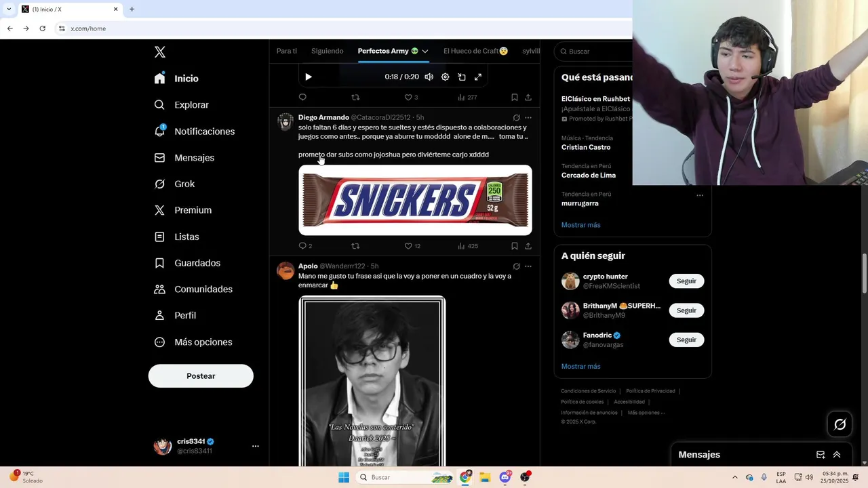
Task: Open Apolo's profile name
Action: pyautogui.click(x=308, y=266)
